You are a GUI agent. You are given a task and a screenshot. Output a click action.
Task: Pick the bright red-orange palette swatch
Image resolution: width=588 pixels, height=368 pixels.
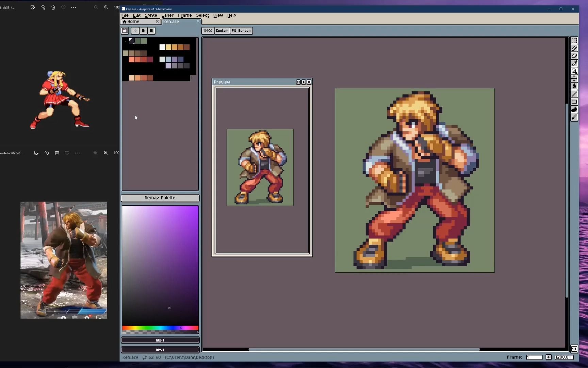click(x=132, y=60)
